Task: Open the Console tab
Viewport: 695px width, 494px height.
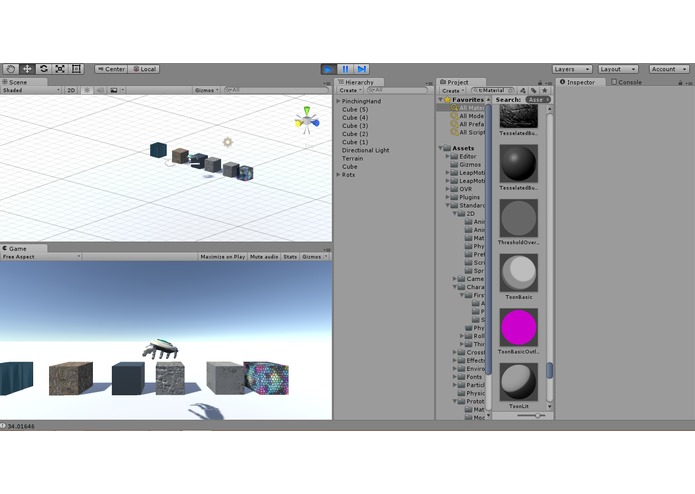Action: [x=626, y=82]
